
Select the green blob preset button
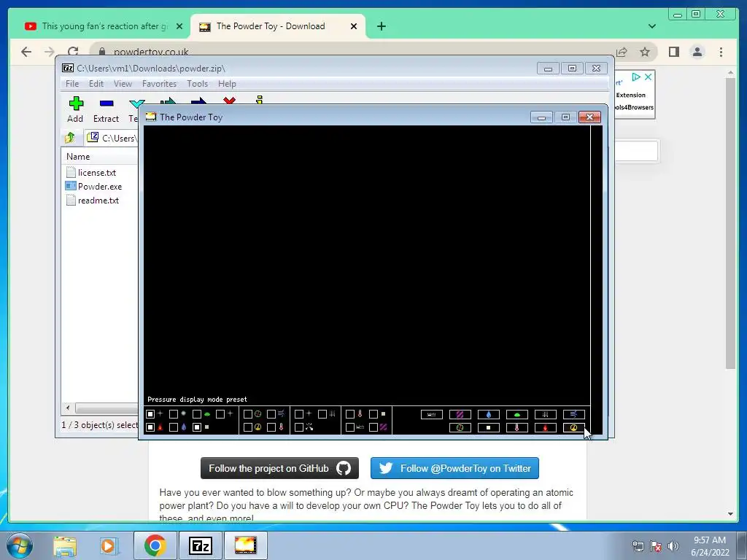point(517,415)
